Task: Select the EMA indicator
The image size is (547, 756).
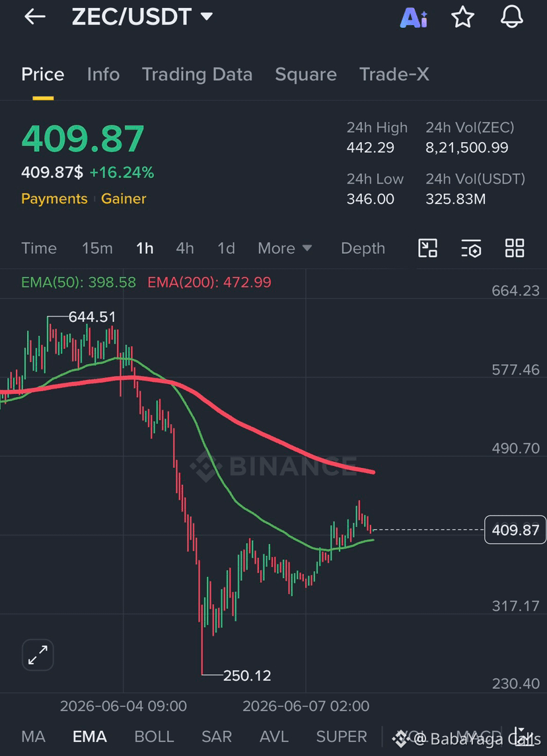Action: 90,737
